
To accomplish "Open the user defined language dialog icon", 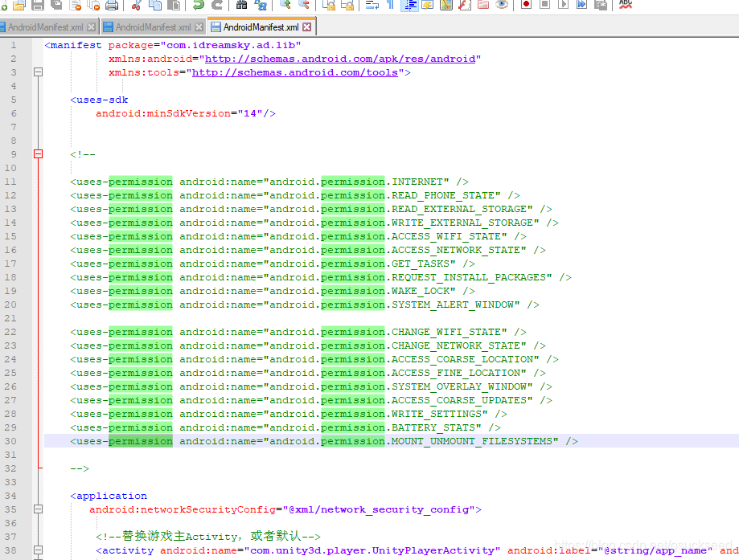I will (428, 5).
